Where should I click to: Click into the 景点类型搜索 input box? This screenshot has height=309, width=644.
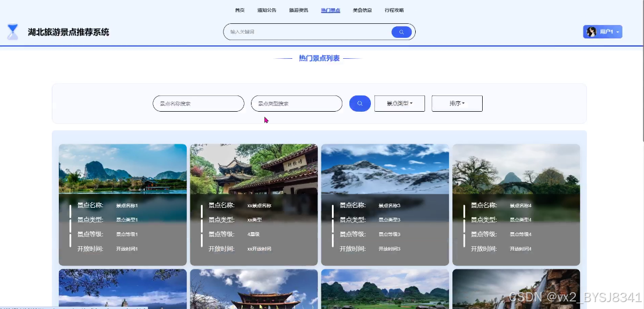tap(296, 104)
